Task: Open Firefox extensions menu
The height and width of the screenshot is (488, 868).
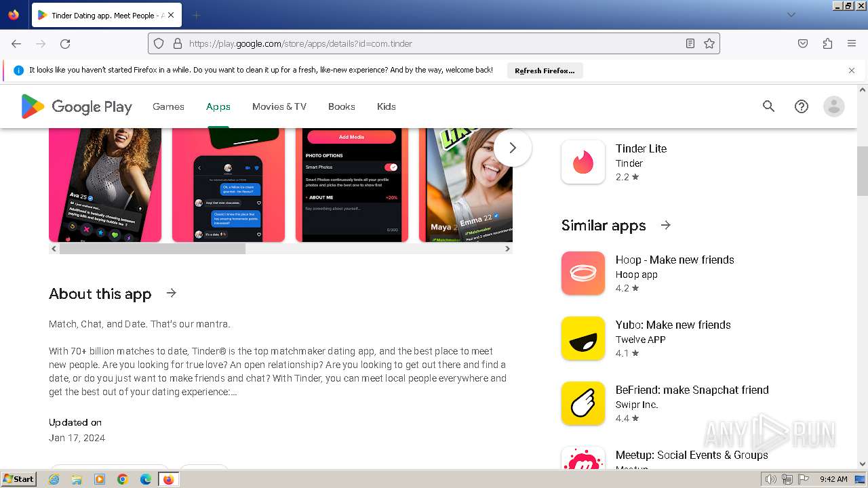Action: click(x=827, y=43)
